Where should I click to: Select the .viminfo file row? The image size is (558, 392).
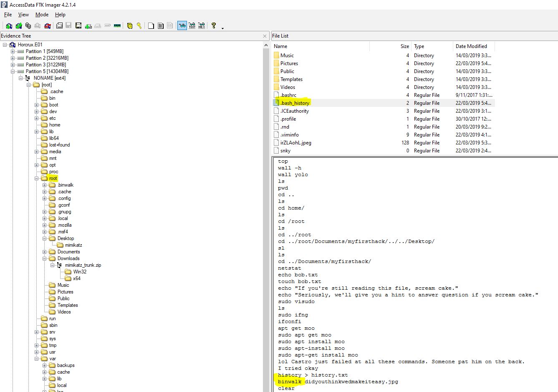(x=384, y=134)
